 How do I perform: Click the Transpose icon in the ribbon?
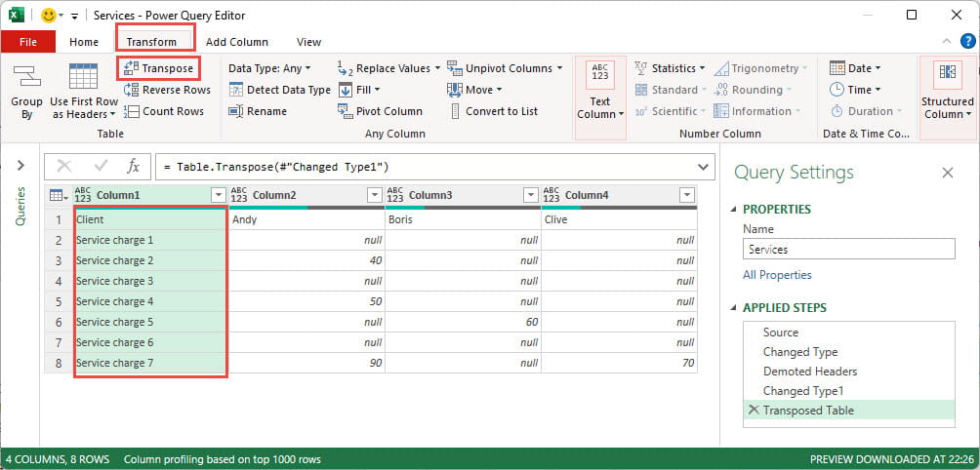click(x=132, y=68)
